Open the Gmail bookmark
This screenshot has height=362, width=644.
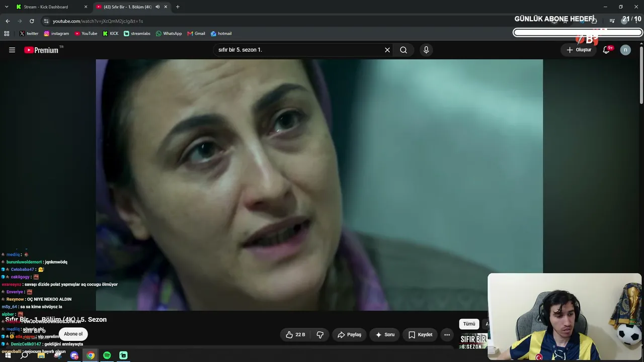(196, 34)
